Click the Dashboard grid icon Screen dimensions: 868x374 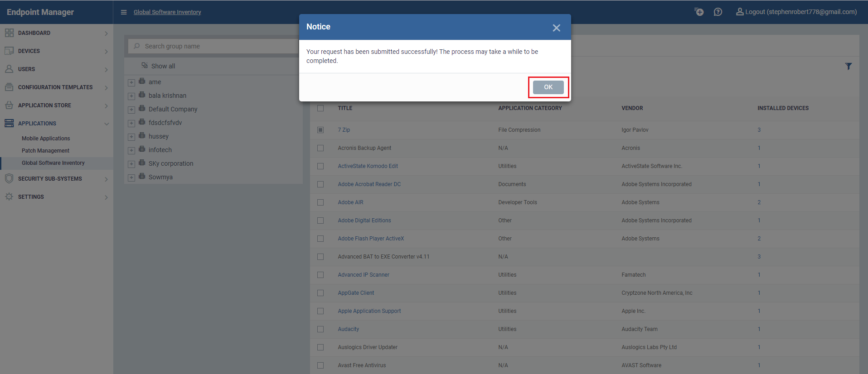point(9,33)
